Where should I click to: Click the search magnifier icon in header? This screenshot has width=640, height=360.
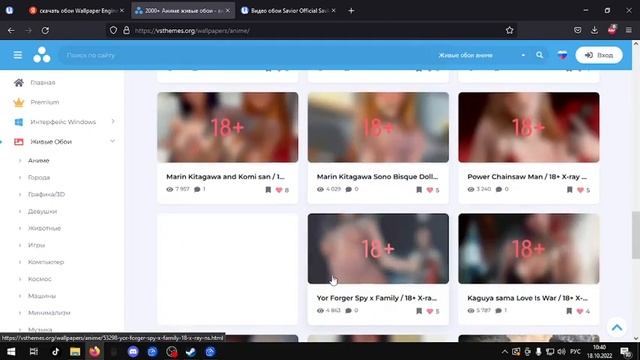point(540,55)
